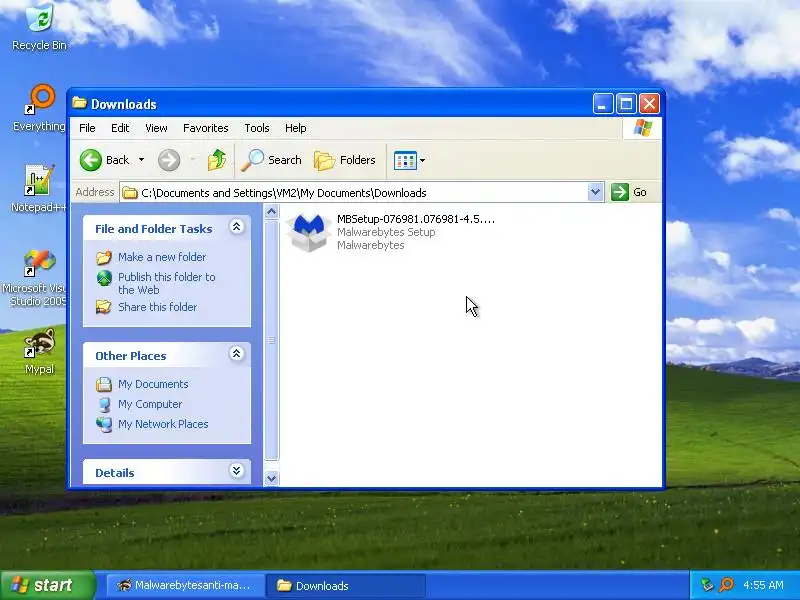Toggle the Folders tree pane
The height and width of the screenshot is (600, 800).
[345, 160]
